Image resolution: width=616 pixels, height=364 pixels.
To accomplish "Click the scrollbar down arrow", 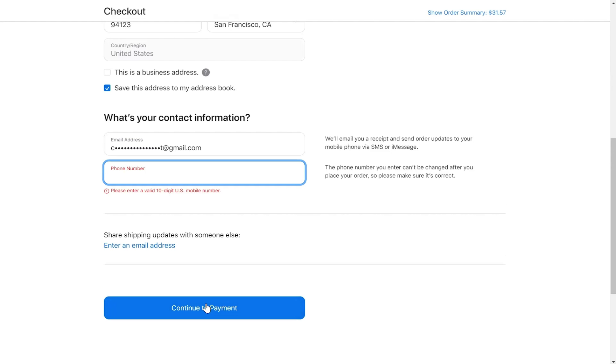I will point(613,361).
